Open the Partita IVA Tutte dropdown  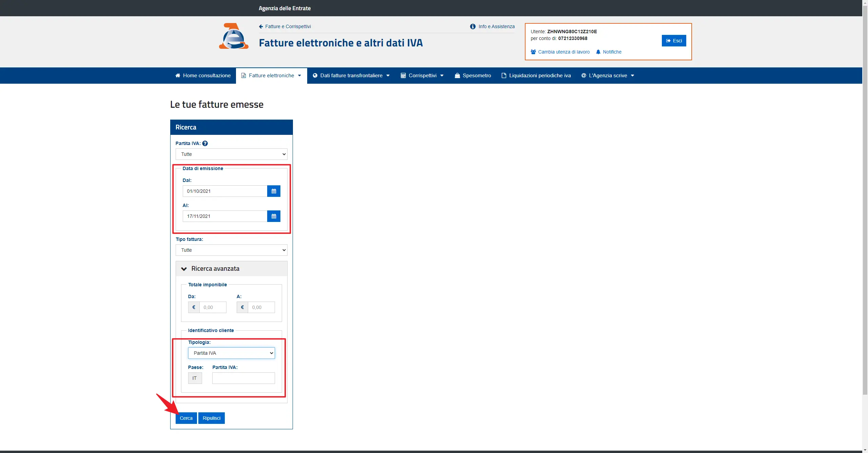[x=231, y=154]
